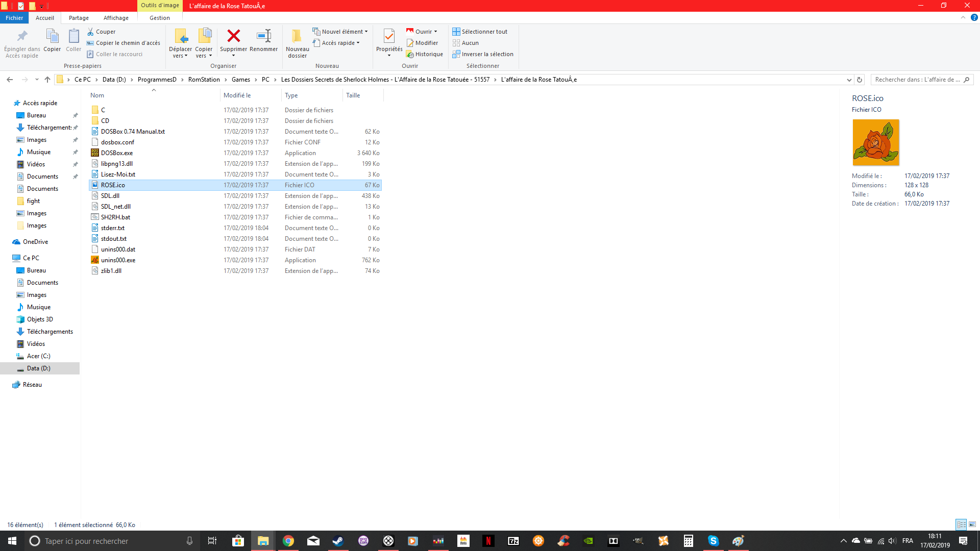The height and width of the screenshot is (551, 980).
Task: Open Steam from the taskbar
Action: 338,541
